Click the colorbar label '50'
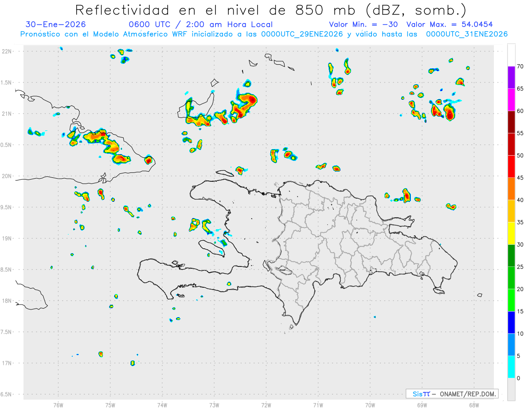532x411 pixels. point(520,156)
